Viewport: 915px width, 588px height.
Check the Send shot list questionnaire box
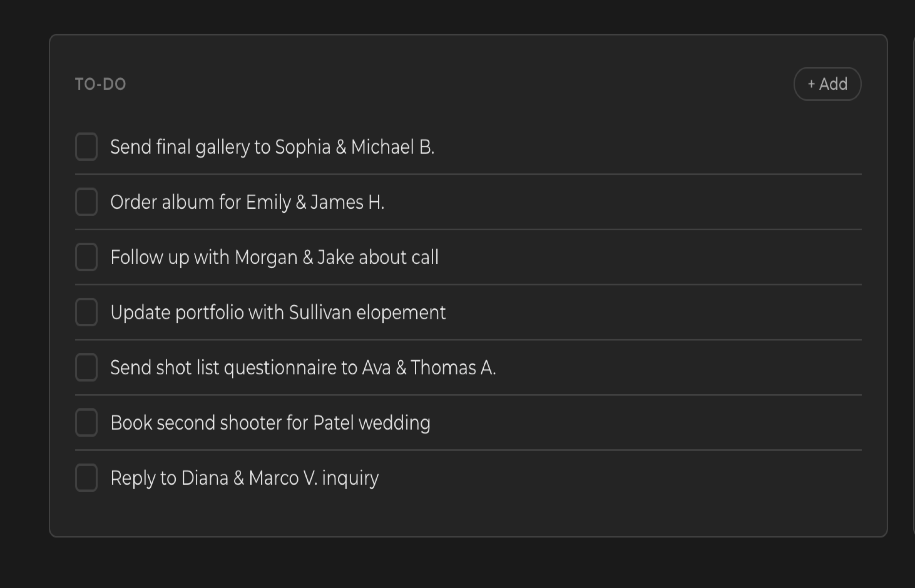pos(86,367)
